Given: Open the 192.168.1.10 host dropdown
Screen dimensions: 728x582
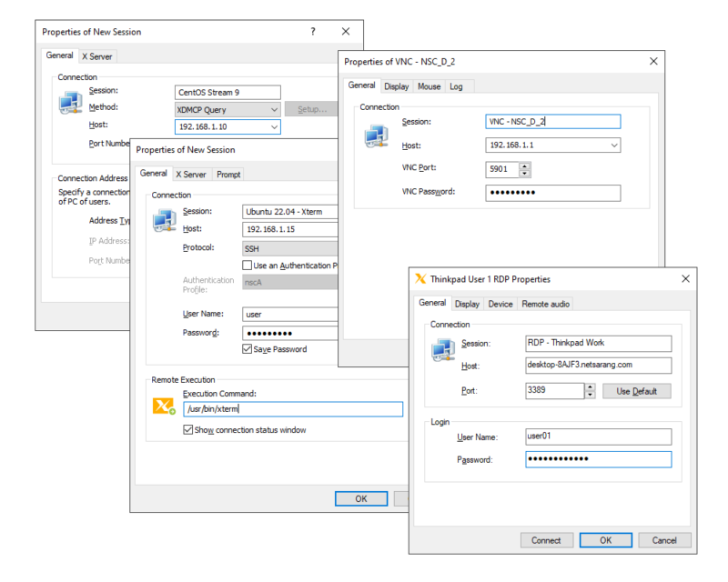Looking at the screenshot, I should [x=274, y=127].
